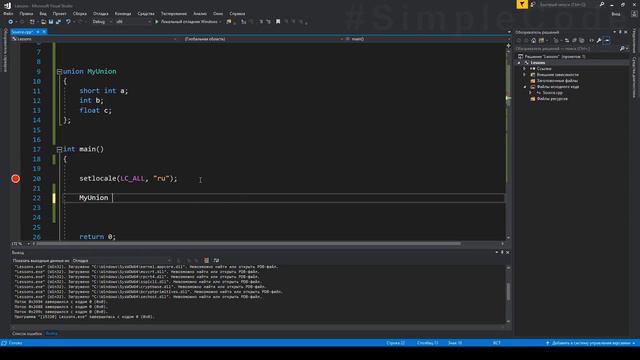The width and height of the screenshot is (640, 360).
Task: Click the editor horizontal scrollbar
Action: coord(248,244)
